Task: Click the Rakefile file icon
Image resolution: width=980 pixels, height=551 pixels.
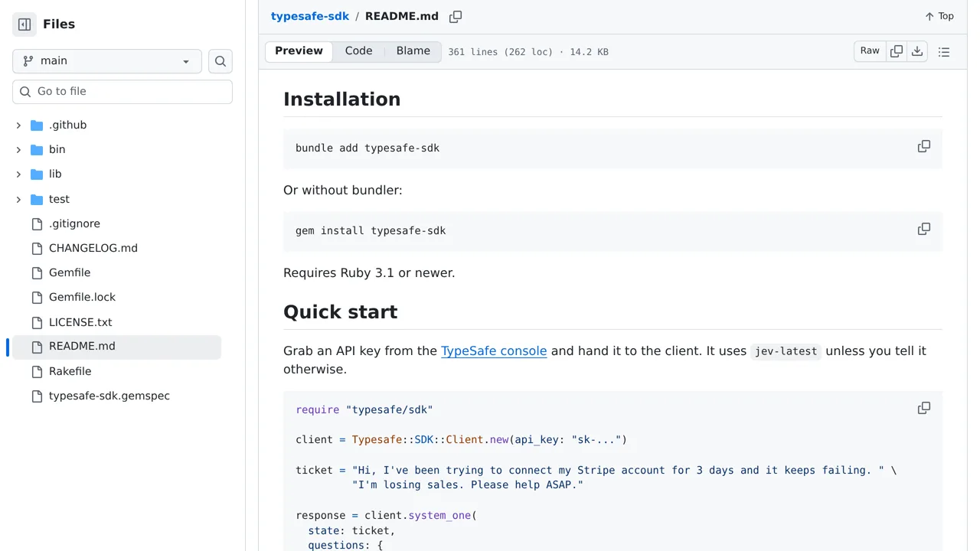Action: pyautogui.click(x=37, y=371)
